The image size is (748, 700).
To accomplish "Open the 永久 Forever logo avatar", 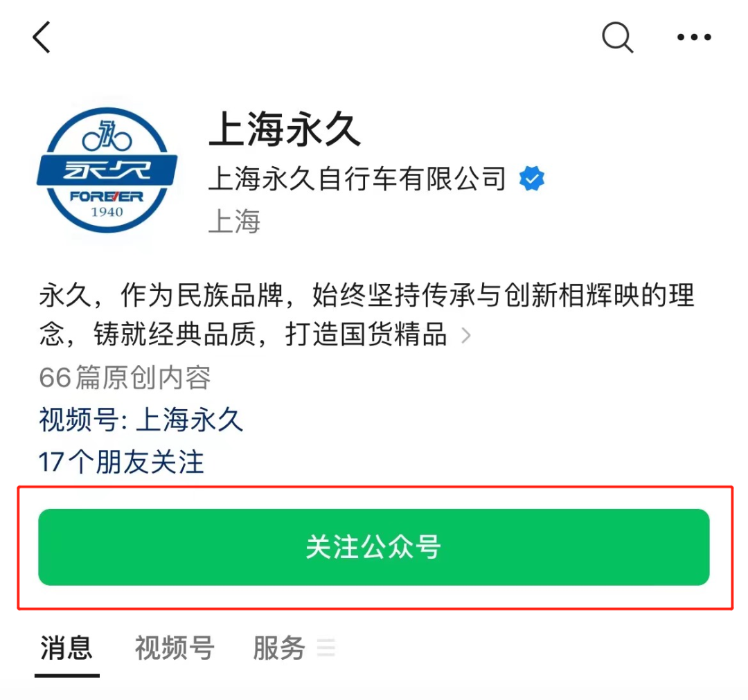I will coord(107,170).
